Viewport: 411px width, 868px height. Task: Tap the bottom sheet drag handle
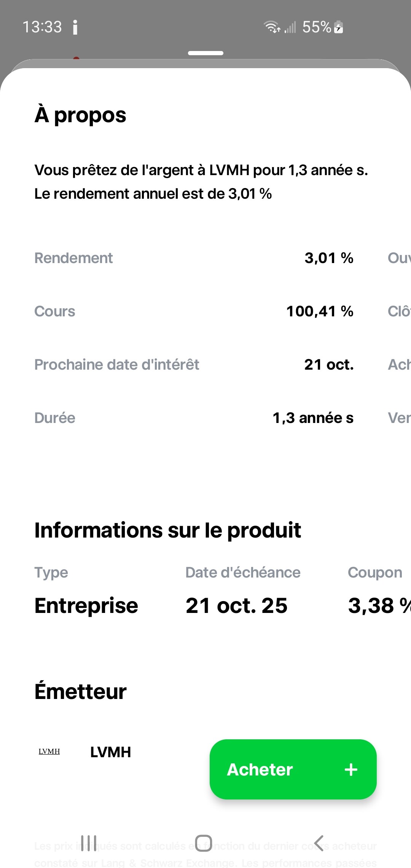tap(205, 53)
